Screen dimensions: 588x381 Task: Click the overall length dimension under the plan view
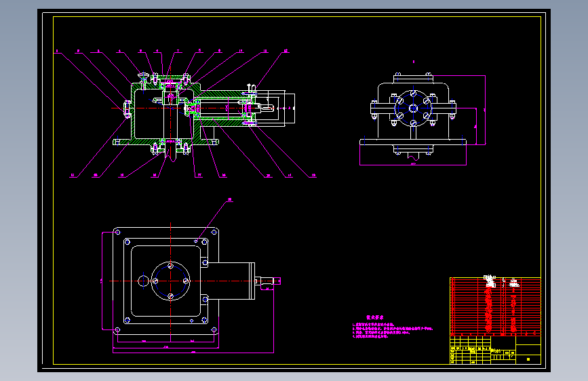[193, 353]
